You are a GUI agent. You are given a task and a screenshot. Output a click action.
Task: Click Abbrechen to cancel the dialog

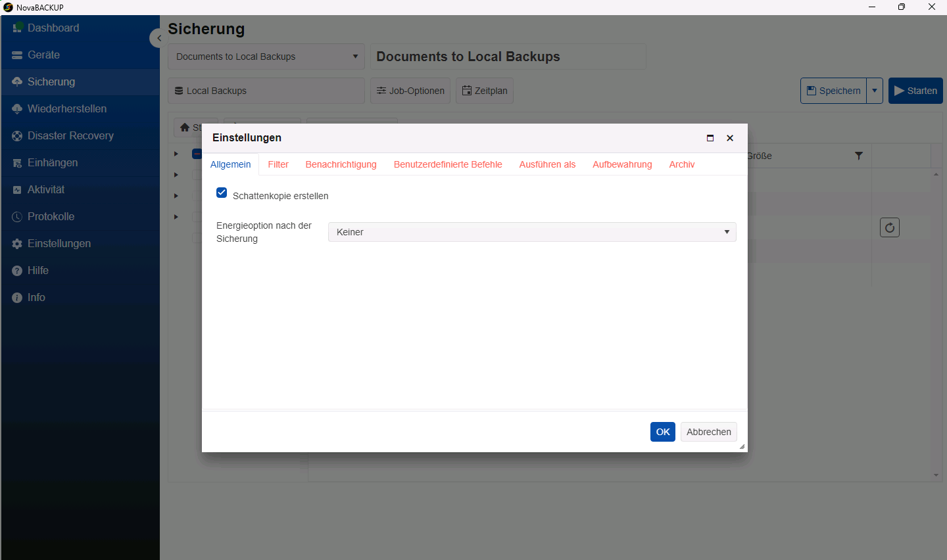(709, 432)
